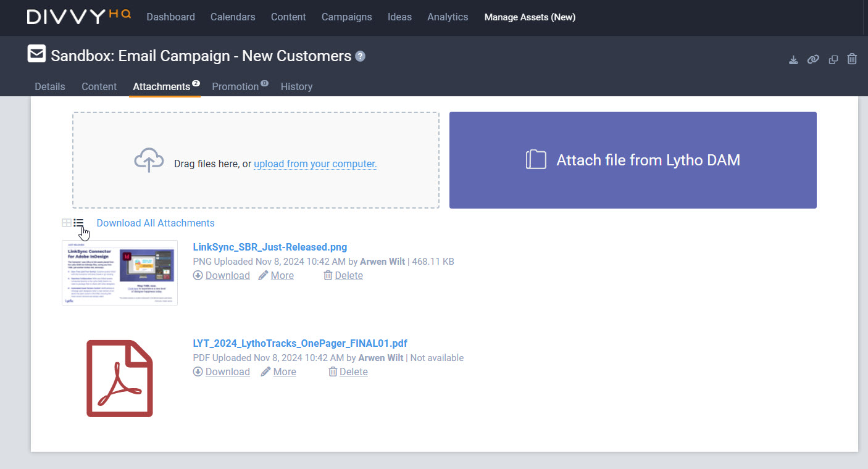
Task: Open the Dashboard menu
Action: [x=170, y=17]
